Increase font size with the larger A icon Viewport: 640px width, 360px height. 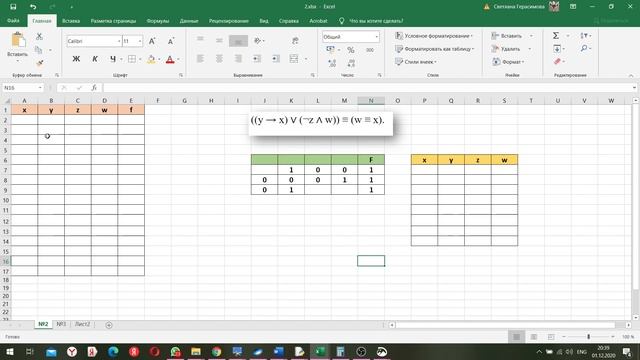[152, 41]
